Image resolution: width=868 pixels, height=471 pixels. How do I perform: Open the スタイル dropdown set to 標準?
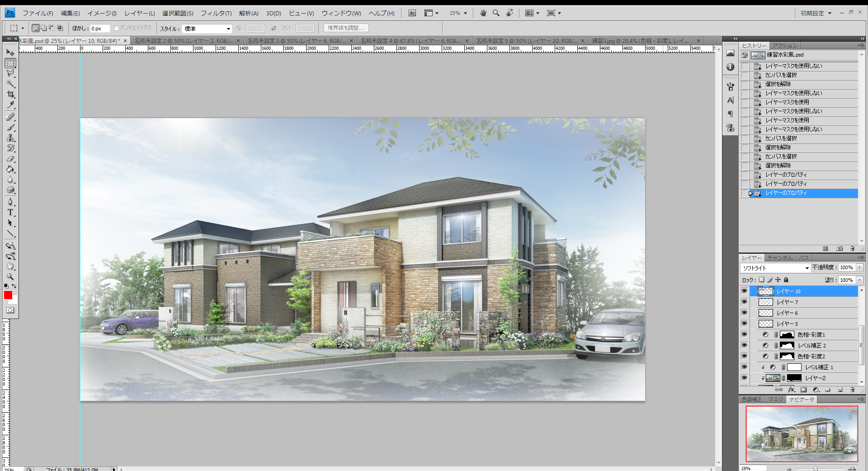207,29
